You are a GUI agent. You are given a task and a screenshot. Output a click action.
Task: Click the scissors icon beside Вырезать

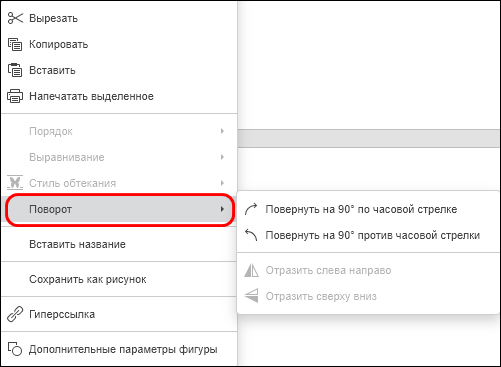(x=15, y=18)
